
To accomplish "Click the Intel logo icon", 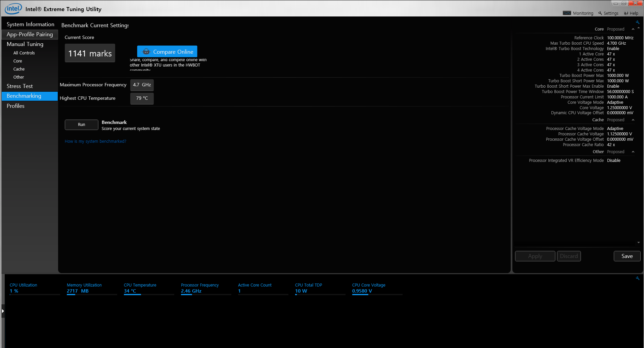I will (x=13, y=9).
